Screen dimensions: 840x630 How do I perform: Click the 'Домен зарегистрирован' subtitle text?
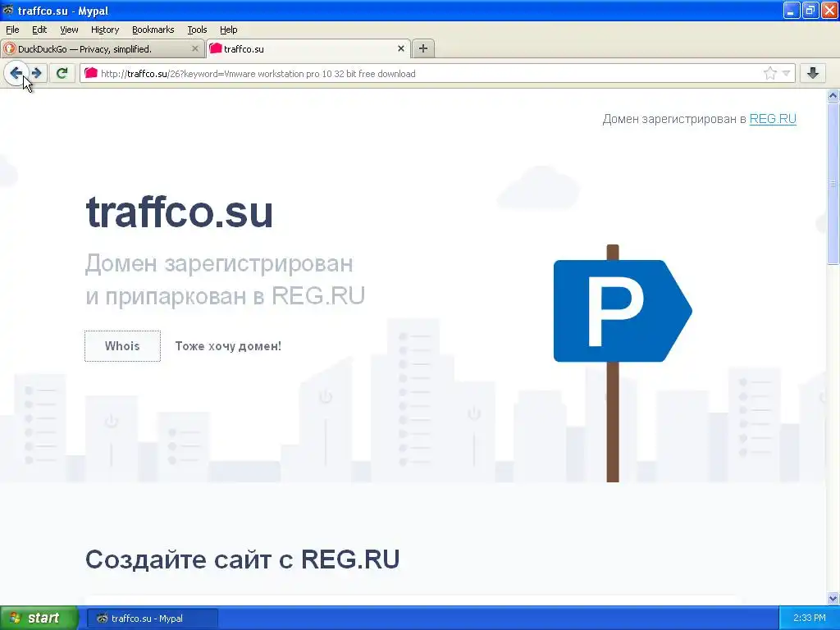(x=219, y=263)
